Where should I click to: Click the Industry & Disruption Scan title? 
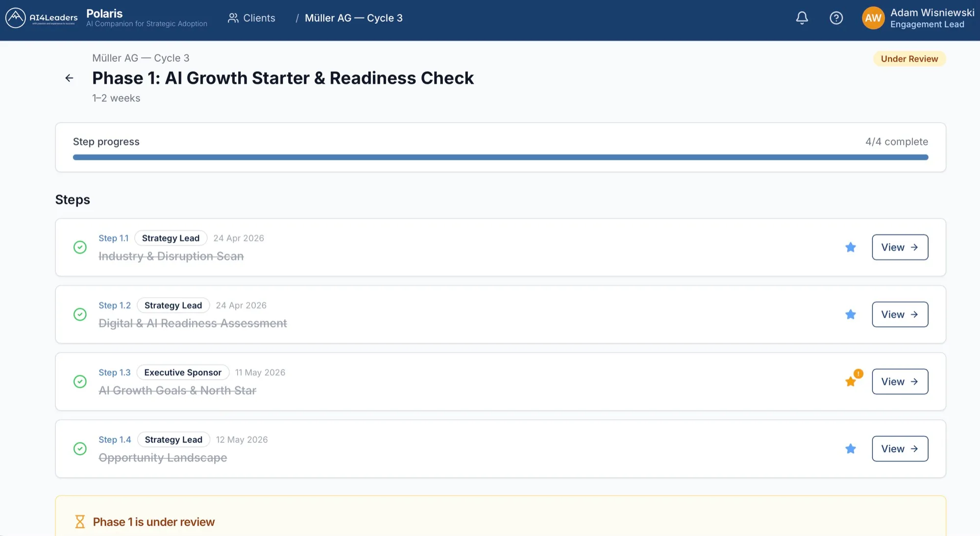click(171, 256)
